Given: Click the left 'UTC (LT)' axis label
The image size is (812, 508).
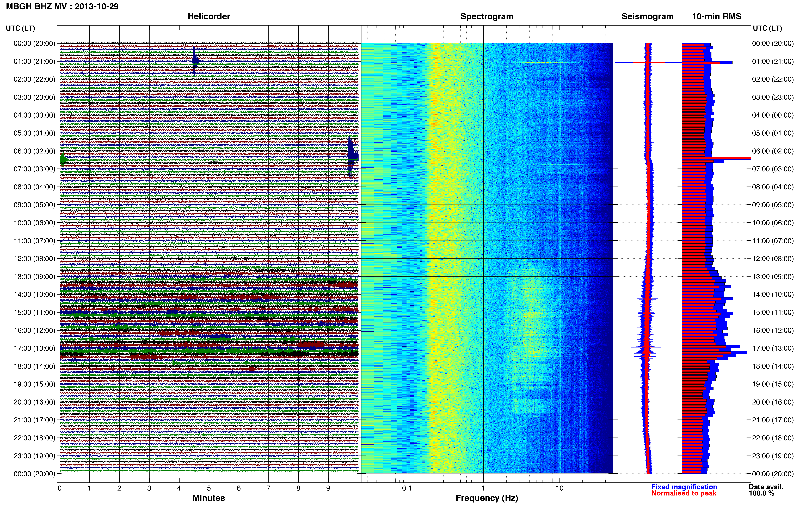Looking at the screenshot, I should pyautogui.click(x=21, y=28).
